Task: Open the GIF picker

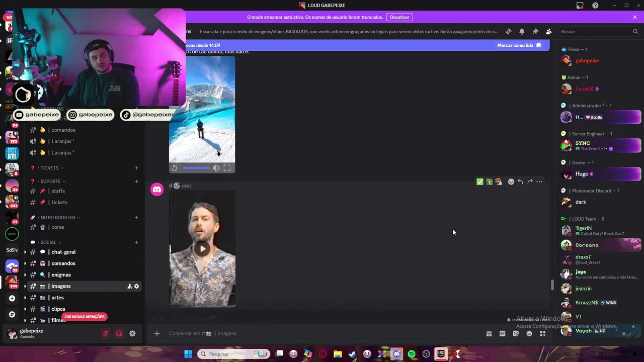Action: coord(502,333)
